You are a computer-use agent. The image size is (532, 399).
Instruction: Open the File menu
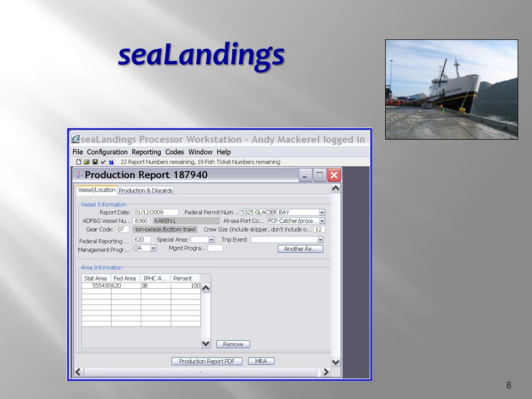(78, 152)
